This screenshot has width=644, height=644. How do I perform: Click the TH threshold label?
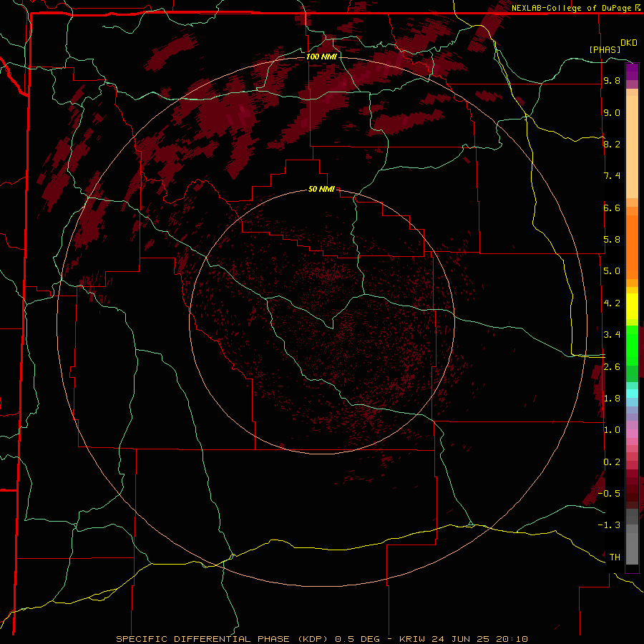point(615,557)
